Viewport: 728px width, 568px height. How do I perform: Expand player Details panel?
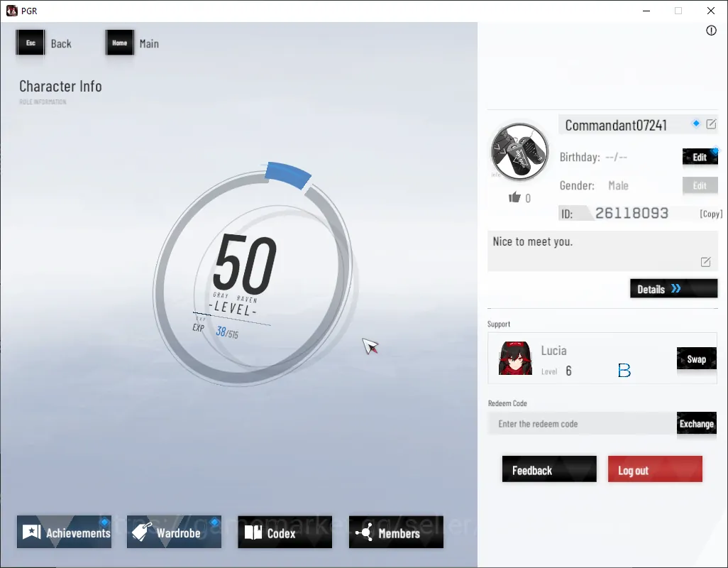tap(673, 288)
